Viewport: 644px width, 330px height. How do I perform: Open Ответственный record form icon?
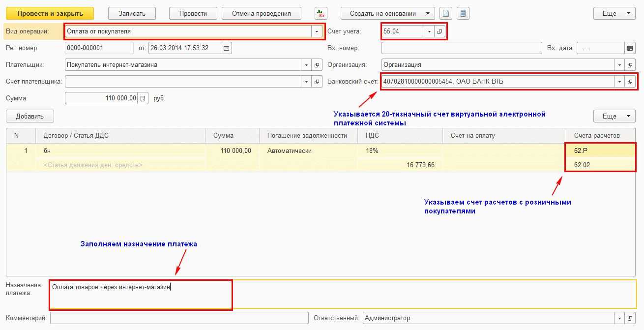pyautogui.click(x=630, y=318)
